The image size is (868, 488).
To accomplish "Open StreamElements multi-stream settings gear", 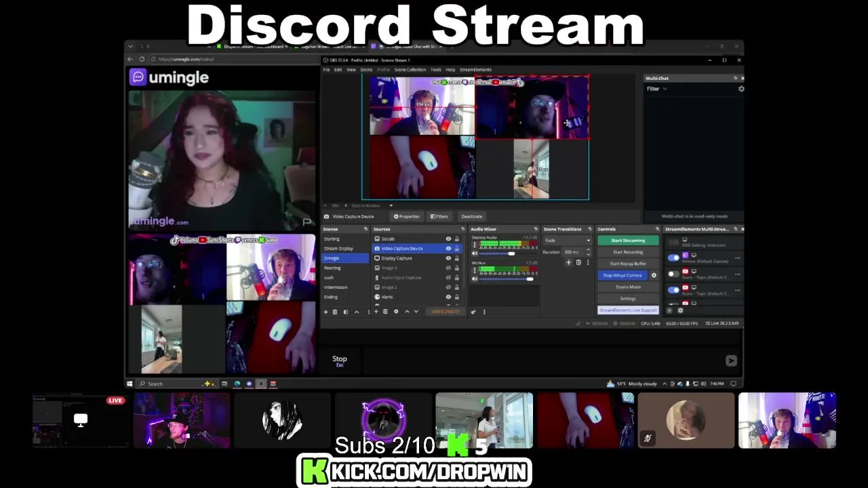I will (680, 310).
